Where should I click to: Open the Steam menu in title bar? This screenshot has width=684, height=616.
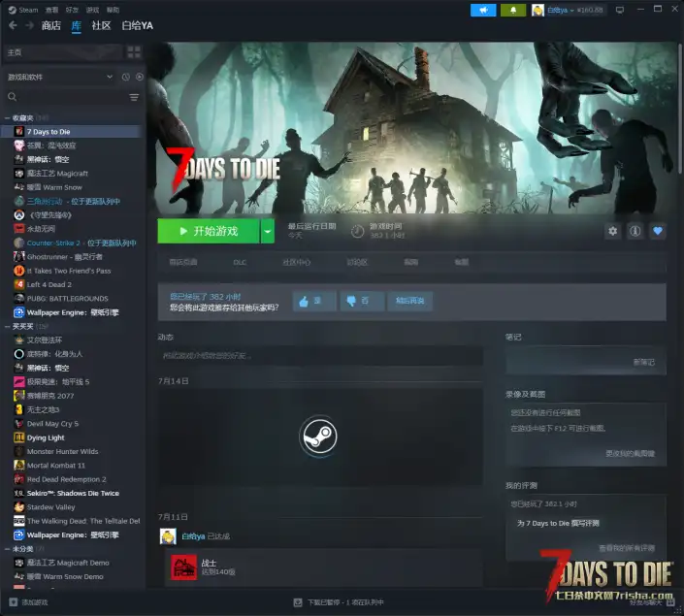point(23,10)
